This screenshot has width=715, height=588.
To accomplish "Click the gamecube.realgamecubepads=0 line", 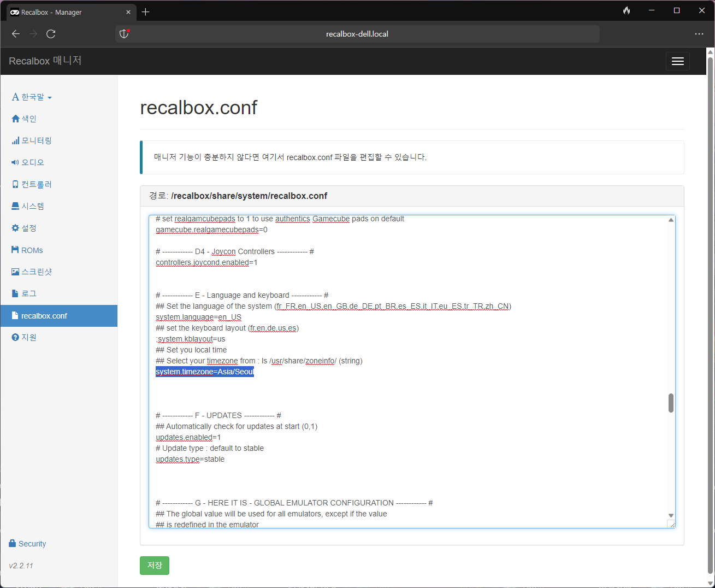I will [211, 230].
